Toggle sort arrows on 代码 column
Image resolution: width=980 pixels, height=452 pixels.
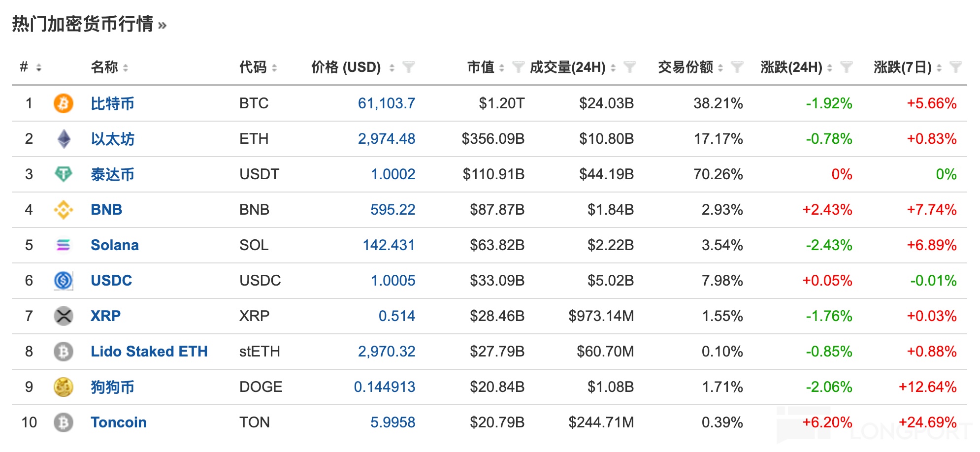click(274, 68)
